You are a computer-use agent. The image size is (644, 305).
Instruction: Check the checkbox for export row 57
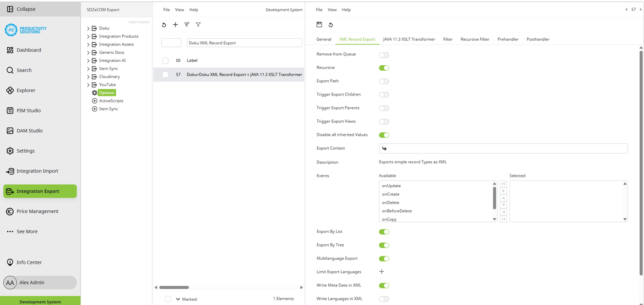click(x=165, y=74)
